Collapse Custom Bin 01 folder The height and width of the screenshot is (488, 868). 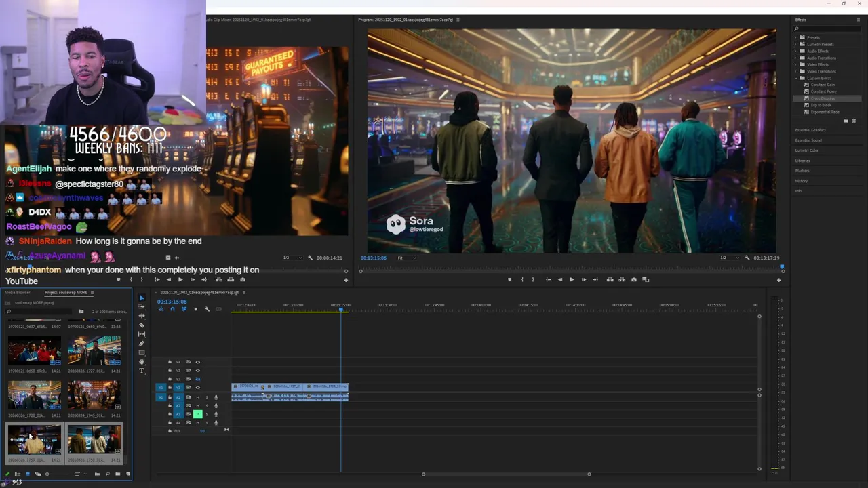tap(797, 78)
